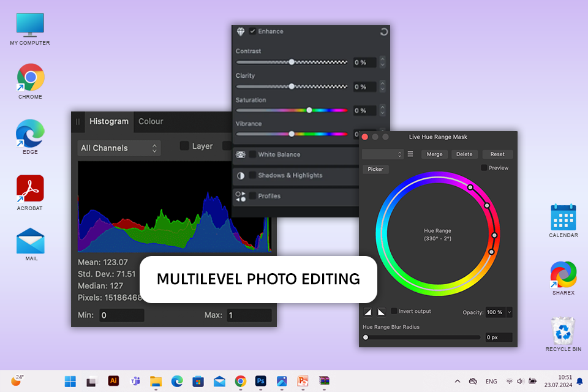
Task: Open Microsoft Store from the taskbar
Action: tap(198, 382)
